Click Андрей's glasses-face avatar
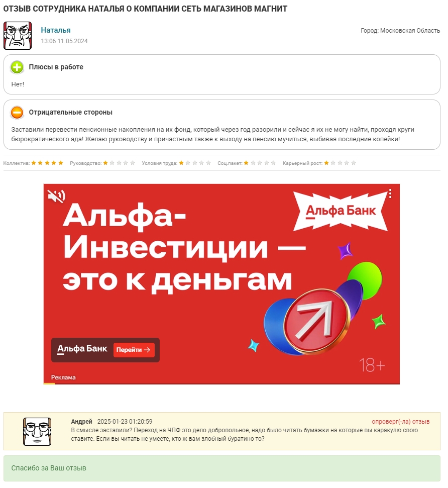This screenshot has height=488, width=448. point(37,431)
